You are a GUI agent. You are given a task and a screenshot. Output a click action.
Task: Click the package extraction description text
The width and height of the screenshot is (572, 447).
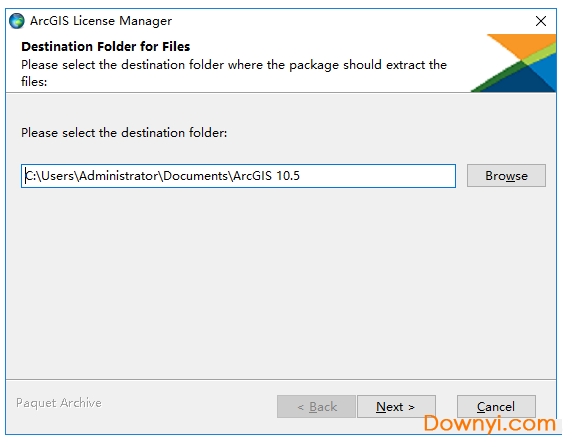[234, 73]
